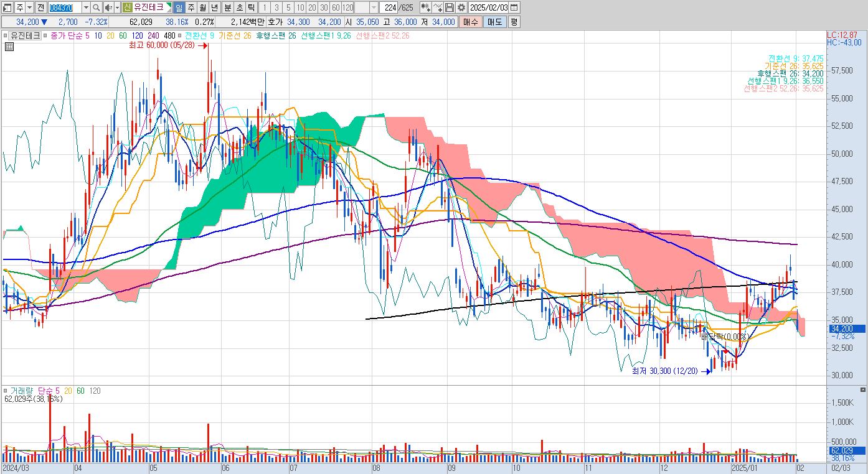
Task: Click the 유진테크 chart legend button
Action: (x=26, y=35)
